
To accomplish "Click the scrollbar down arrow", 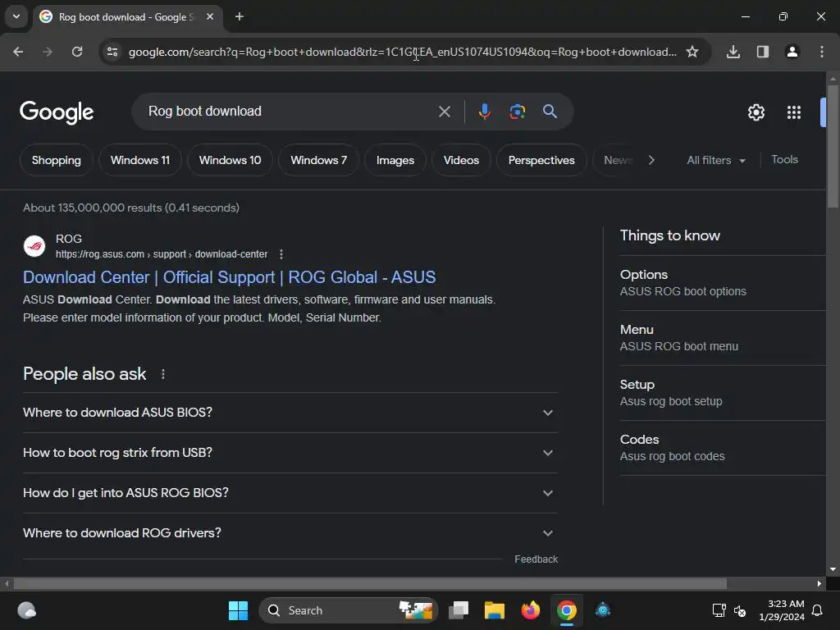I will tap(833, 569).
